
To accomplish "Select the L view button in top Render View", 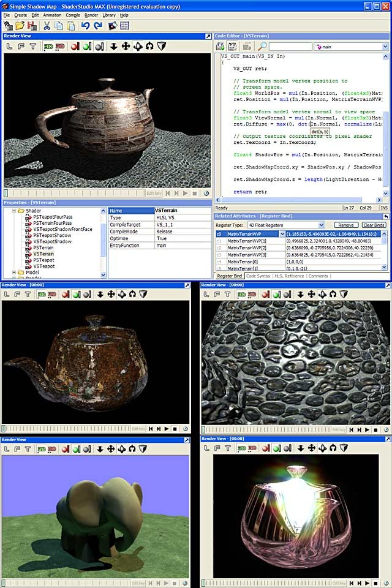I will tap(10, 46).
